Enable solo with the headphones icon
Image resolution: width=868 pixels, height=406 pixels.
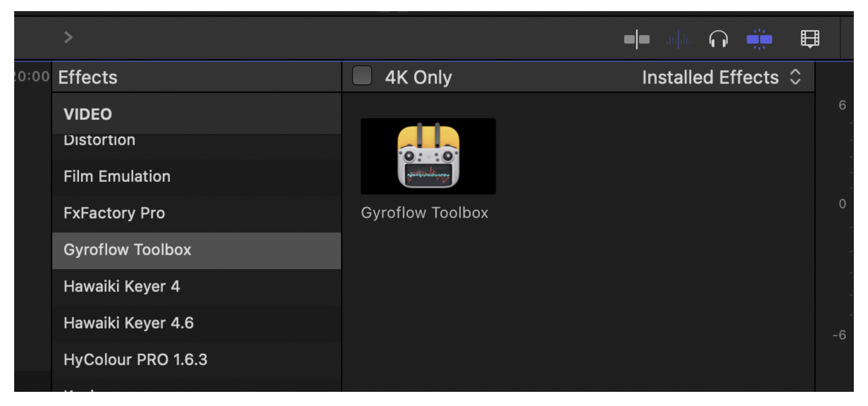point(718,39)
